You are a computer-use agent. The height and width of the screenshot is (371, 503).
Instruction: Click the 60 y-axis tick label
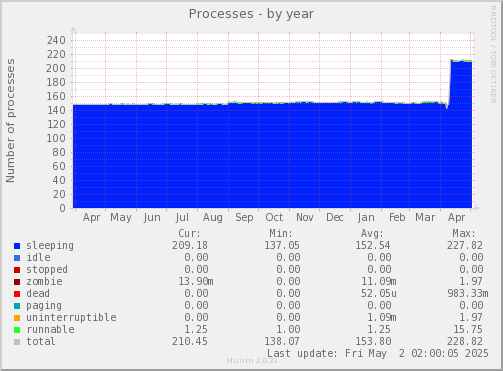click(59, 166)
